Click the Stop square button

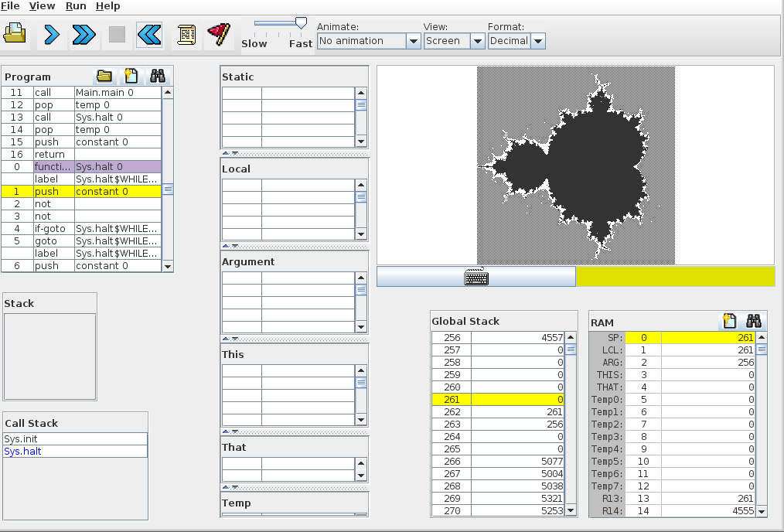pos(117,34)
